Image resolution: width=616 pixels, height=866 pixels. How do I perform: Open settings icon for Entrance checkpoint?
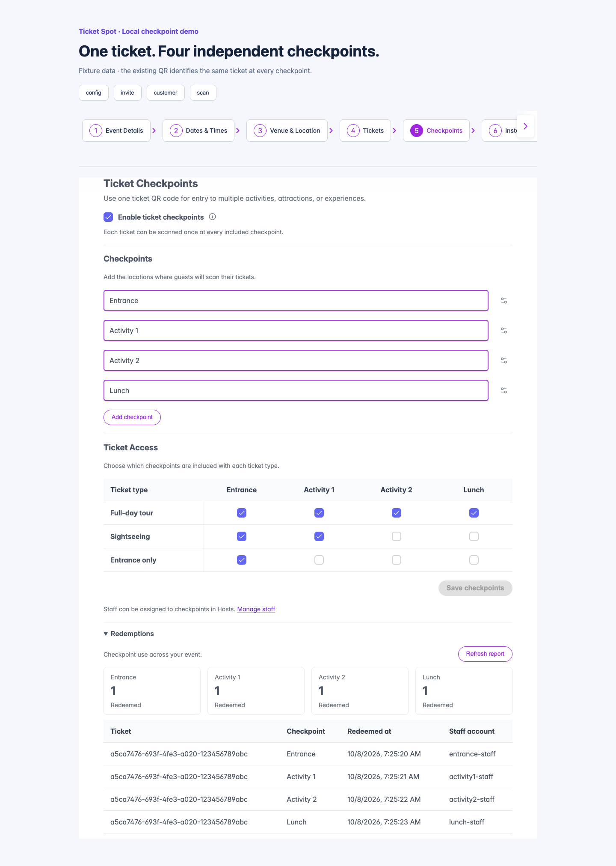coord(504,301)
